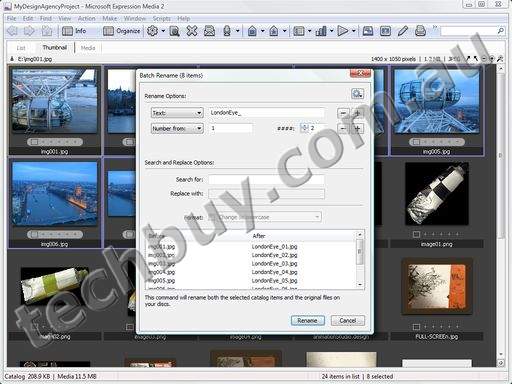This screenshot has height=384, width=512.
Task: Switch to the Thumbnail view tab
Action: (x=55, y=48)
